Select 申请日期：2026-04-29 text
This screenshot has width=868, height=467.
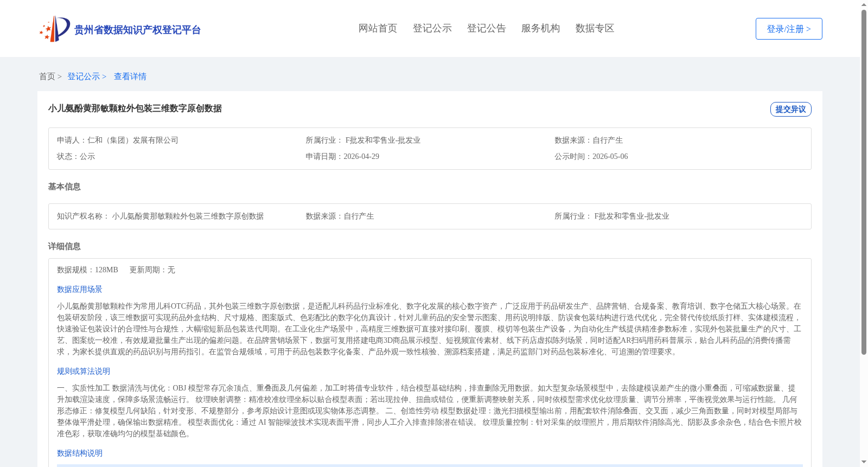click(x=342, y=156)
